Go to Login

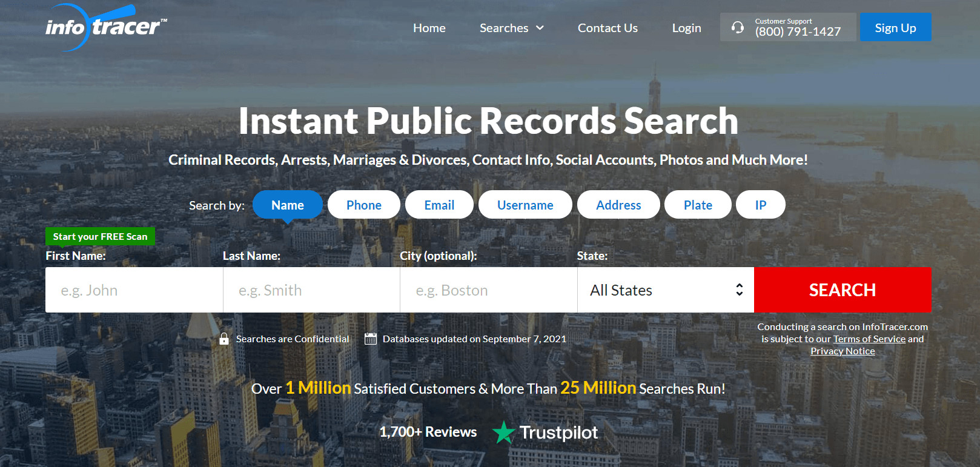(686, 28)
